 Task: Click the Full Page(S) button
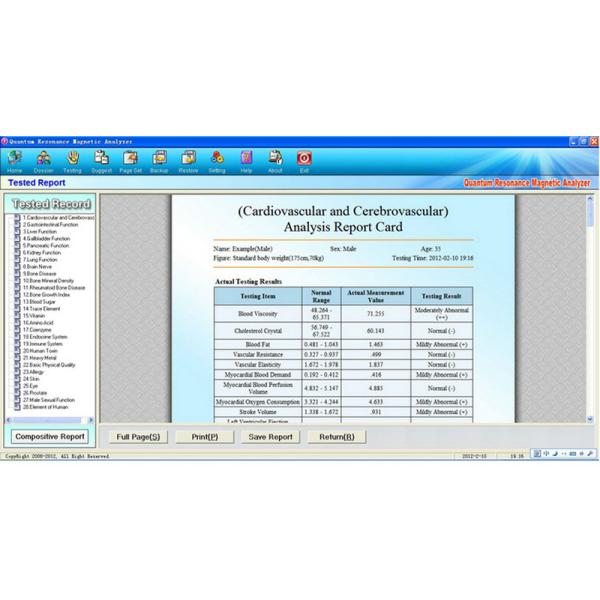(x=140, y=437)
